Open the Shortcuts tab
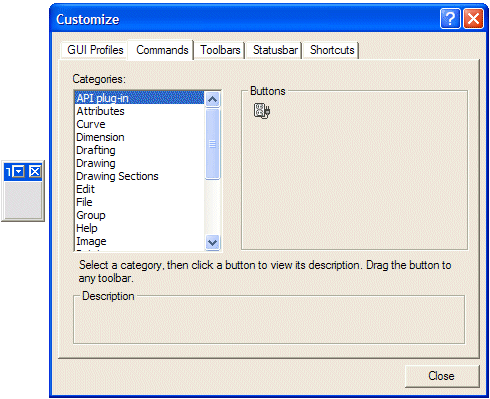 [x=332, y=50]
